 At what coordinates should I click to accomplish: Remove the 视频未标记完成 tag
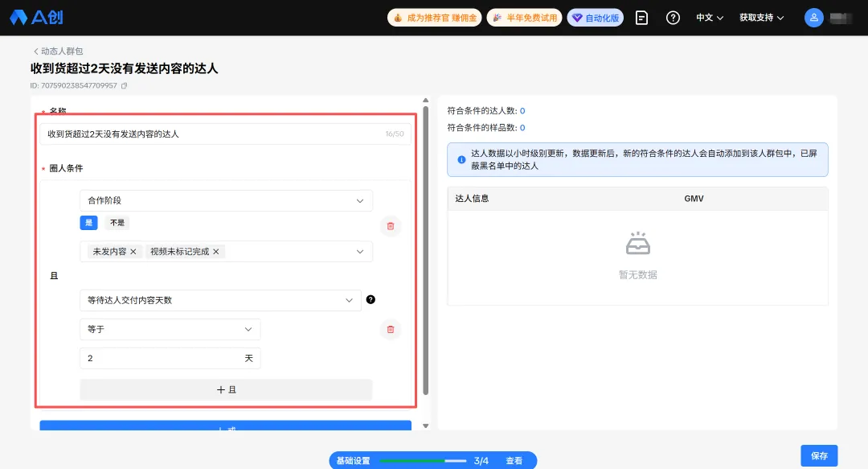point(216,252)
